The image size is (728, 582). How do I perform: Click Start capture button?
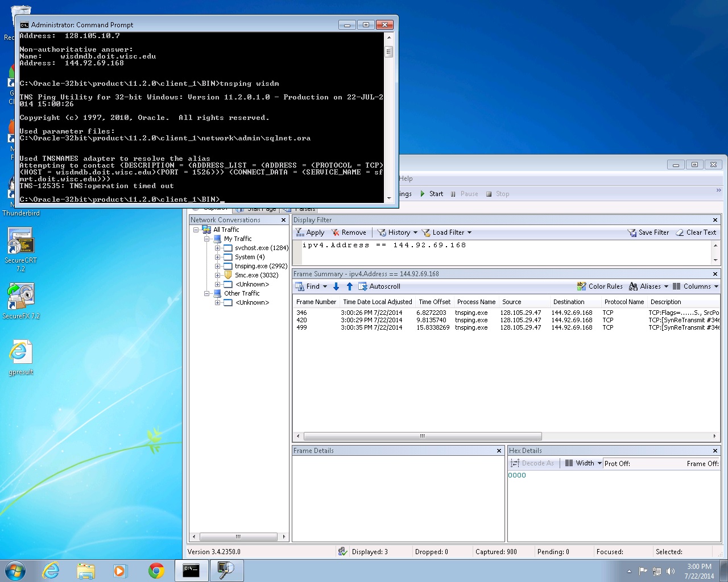pos(431,194)
